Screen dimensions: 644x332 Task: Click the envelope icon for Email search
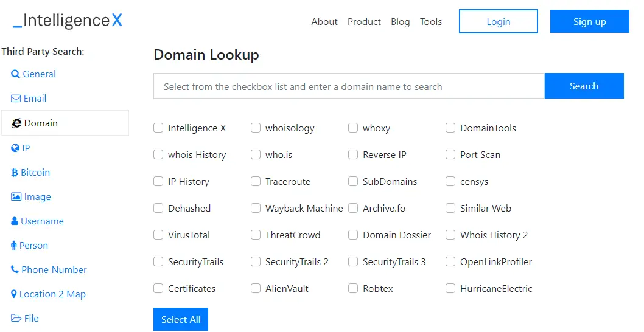pos(16,99)
